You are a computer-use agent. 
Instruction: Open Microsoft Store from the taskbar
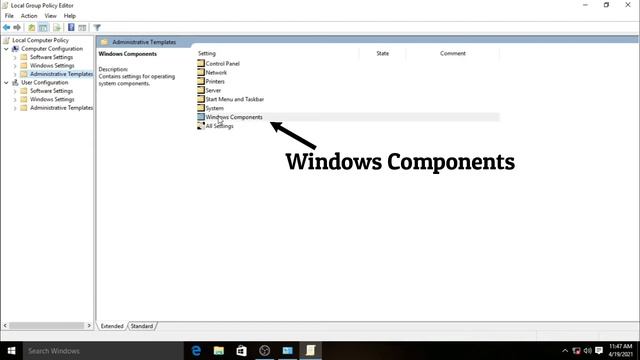pyautogui.click(x=242, y=351)
